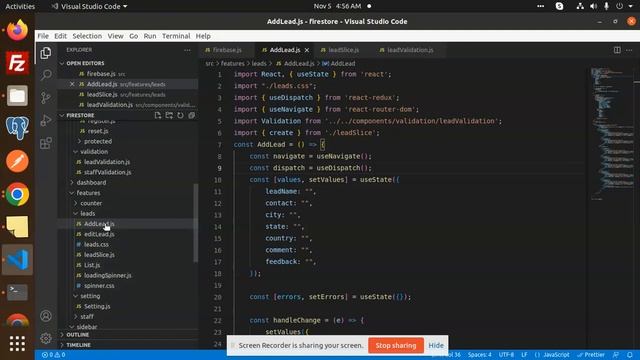
Task: Open the Extensions view
Action: click(x=46, y=143)
